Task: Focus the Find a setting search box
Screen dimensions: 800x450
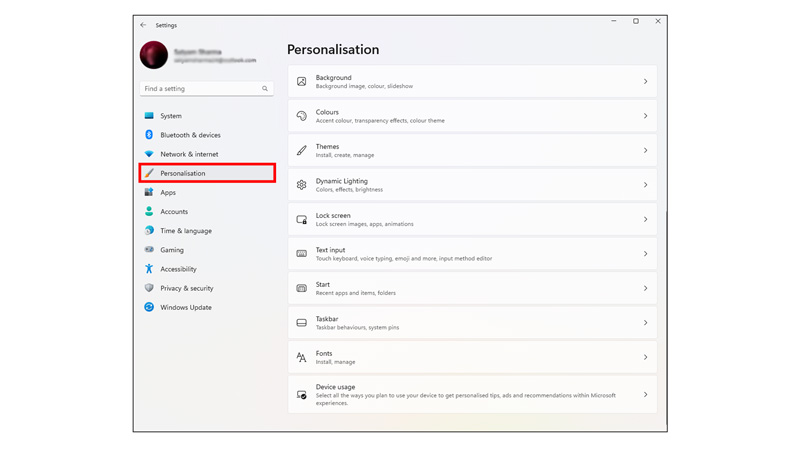Action: click(207, 88)
